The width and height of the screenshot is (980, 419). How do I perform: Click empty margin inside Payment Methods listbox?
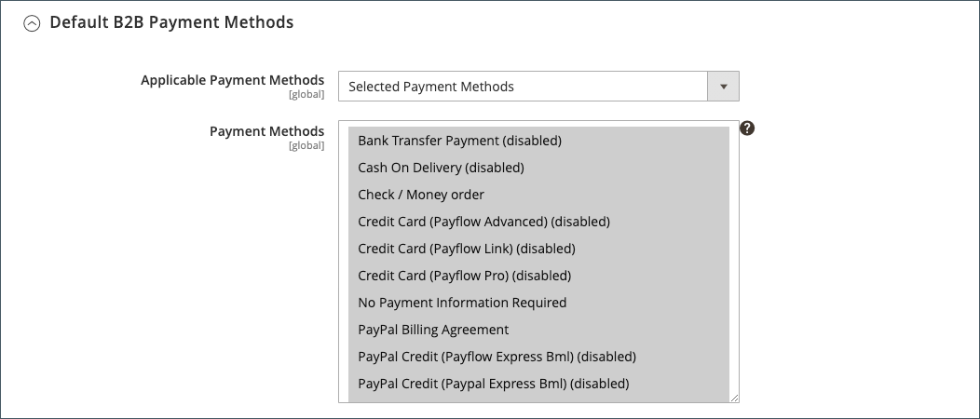point(344,263)
